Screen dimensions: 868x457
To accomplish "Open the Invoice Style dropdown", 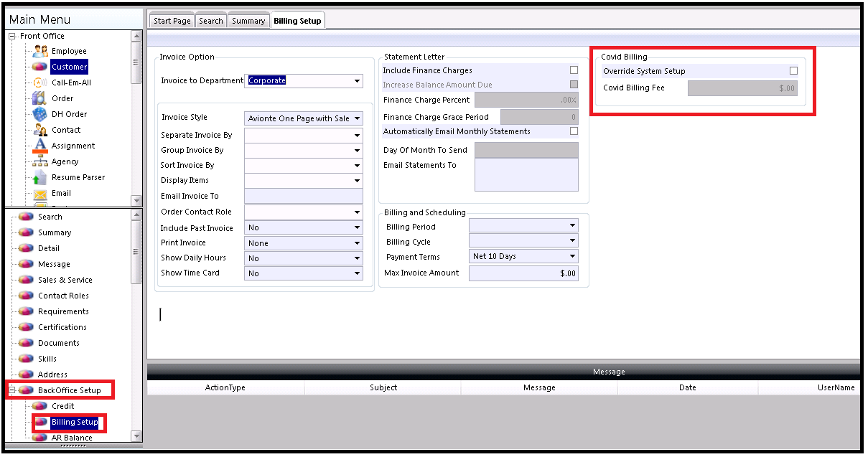I will point(357,118).
